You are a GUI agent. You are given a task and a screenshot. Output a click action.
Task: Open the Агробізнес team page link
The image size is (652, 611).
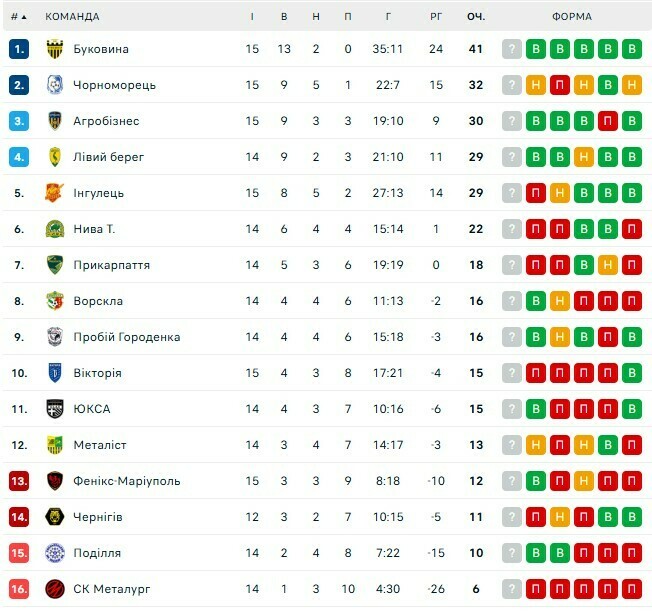click(106, 121)
